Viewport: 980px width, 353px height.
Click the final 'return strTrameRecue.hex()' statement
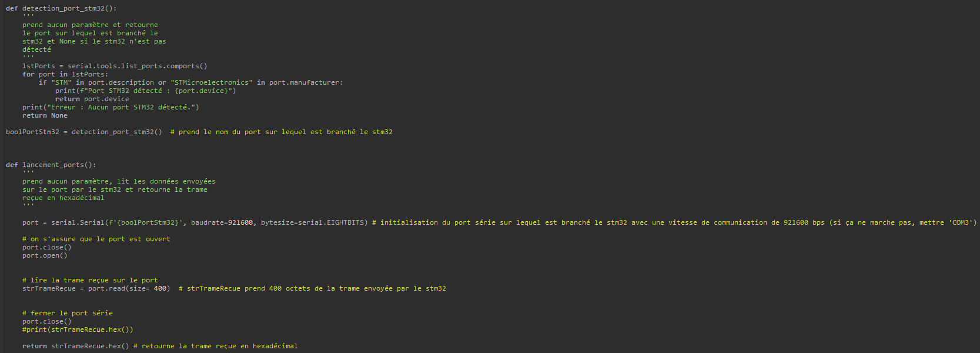[76, 346]
